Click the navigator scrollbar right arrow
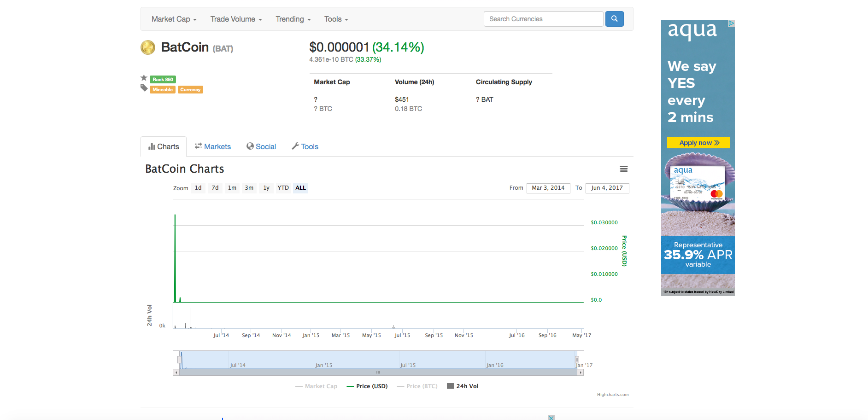The height and width of the screenshot is (420, 868). [581, 372]
